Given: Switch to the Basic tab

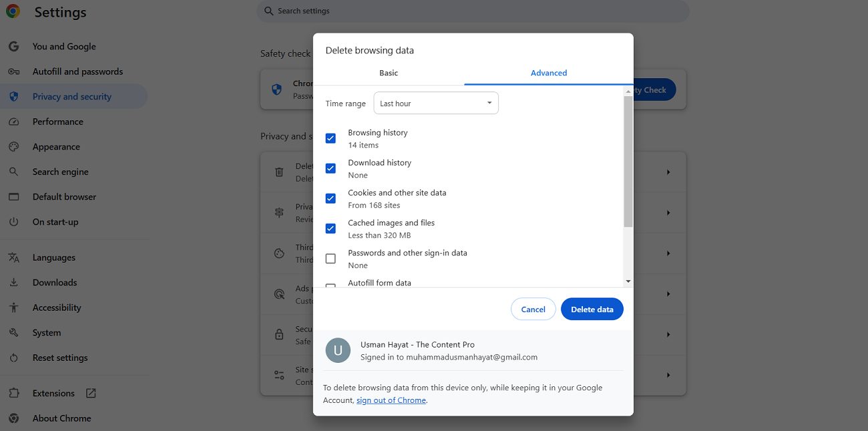Looking at the screenshot, I should 388,73.
